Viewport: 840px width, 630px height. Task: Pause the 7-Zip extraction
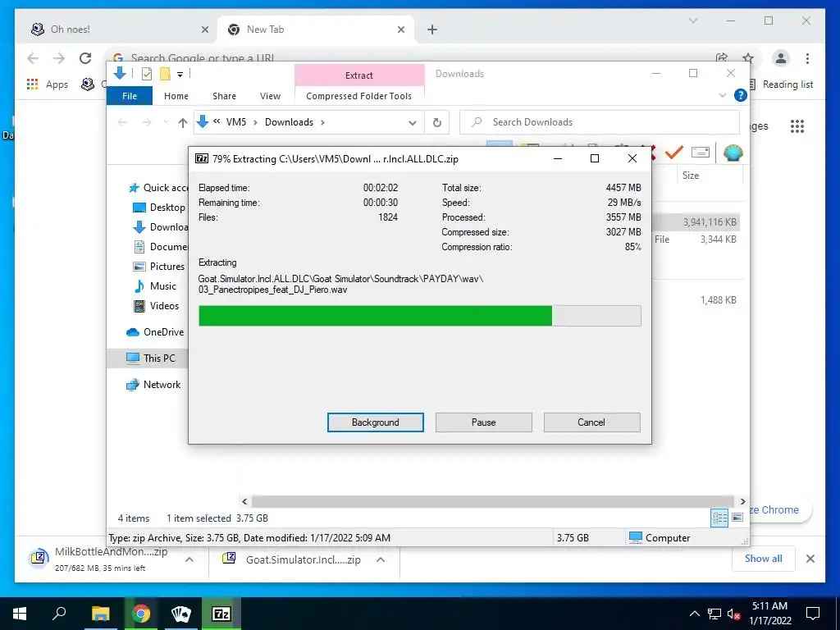coord(483,422)
